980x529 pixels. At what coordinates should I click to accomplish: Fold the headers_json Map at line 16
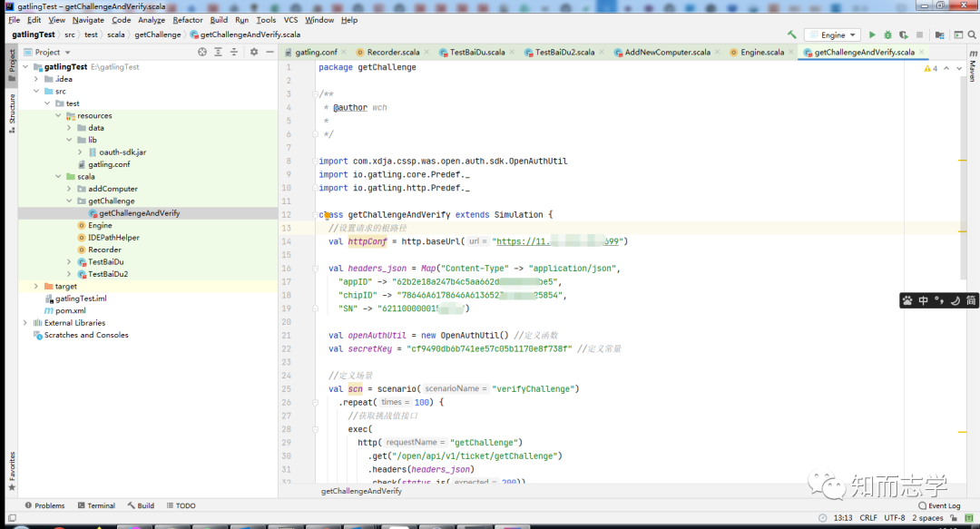click(x=316, y=269)
